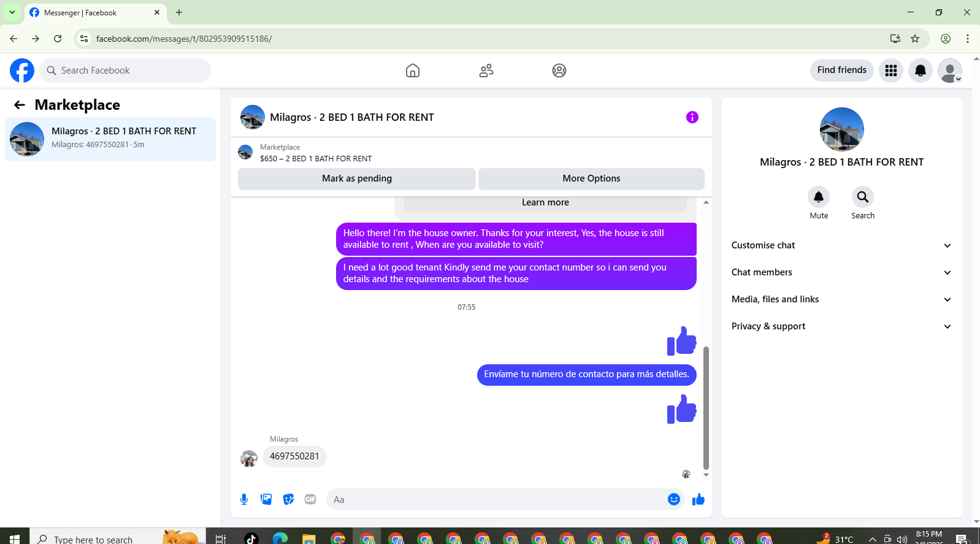Open the Chrome profile icon
The height and width of the screenshot is (544, 980).
[x=946, y=39]
